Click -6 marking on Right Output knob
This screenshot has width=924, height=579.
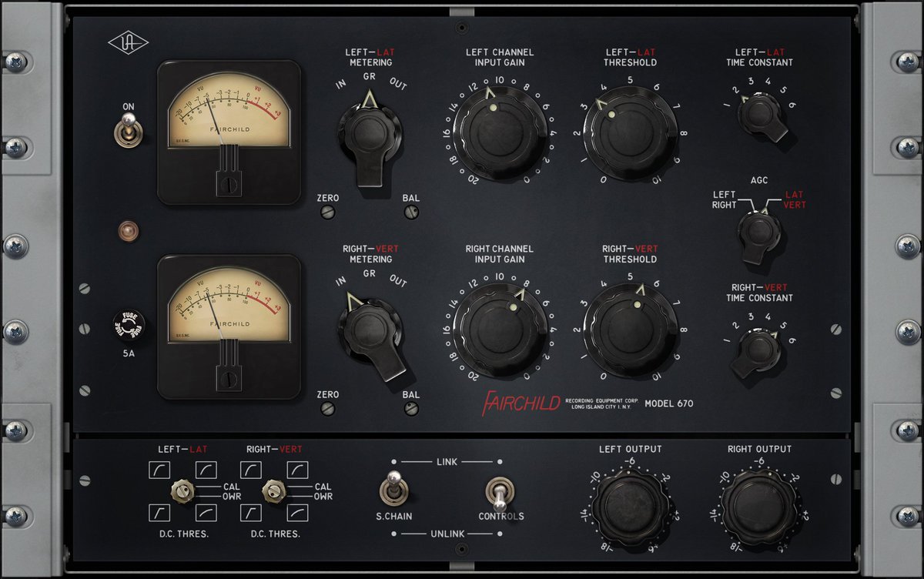tap(758, 461)
